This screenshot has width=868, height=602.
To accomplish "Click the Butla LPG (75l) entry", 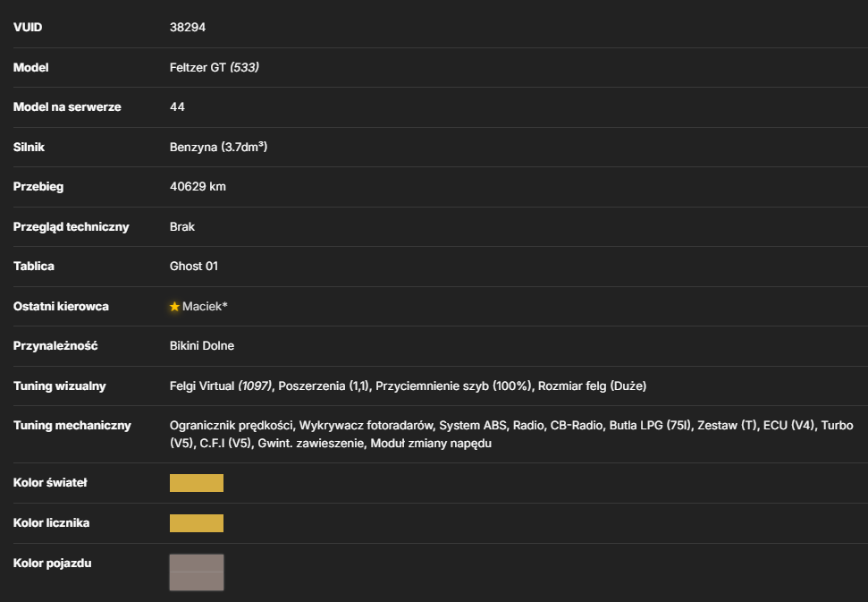I will [x=651, y=425].
